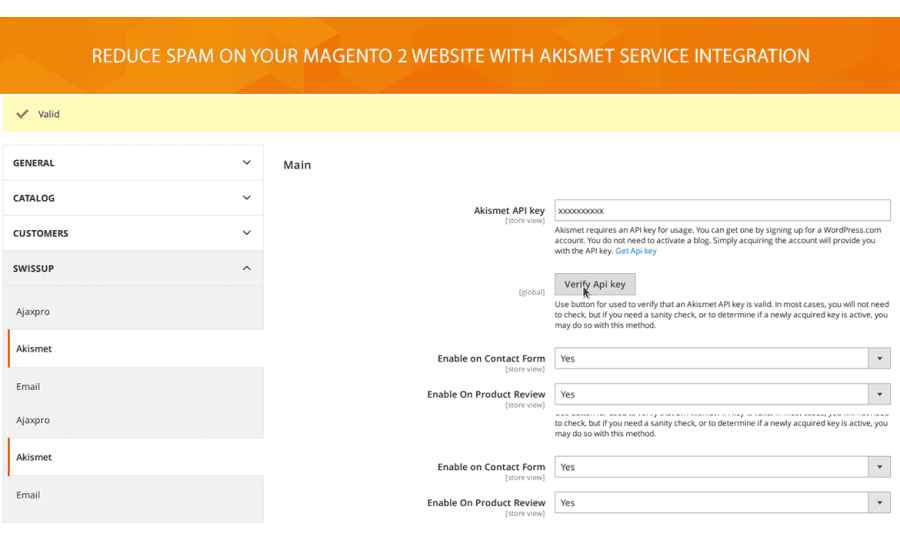
Task: Select the Catalog configuration group label
Action: pyautogui.click(x=34, y=198)
